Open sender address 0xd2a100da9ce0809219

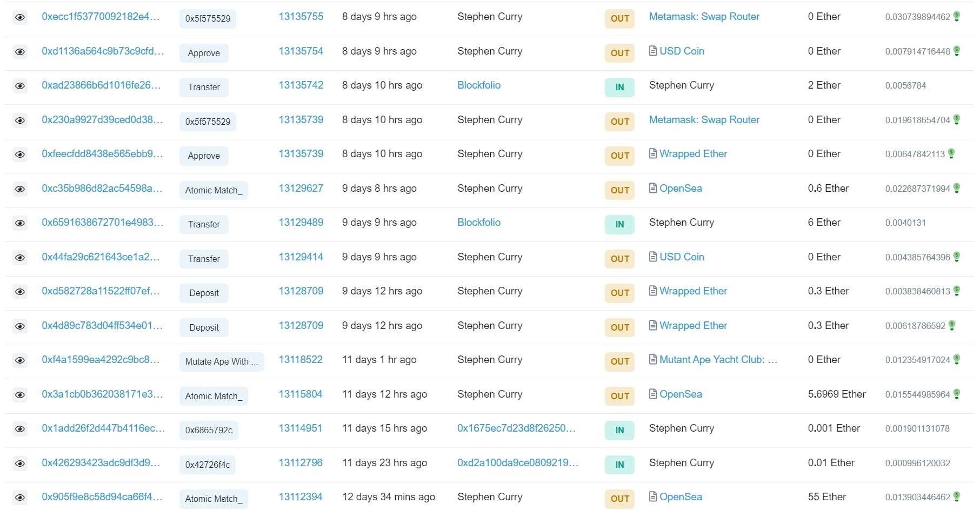[518, 463]
